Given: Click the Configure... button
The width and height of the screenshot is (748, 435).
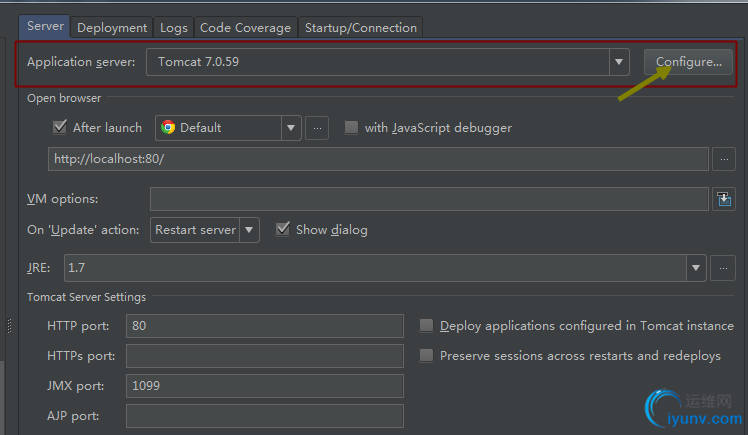Looking at the screenshot, I should pos(688,62).
